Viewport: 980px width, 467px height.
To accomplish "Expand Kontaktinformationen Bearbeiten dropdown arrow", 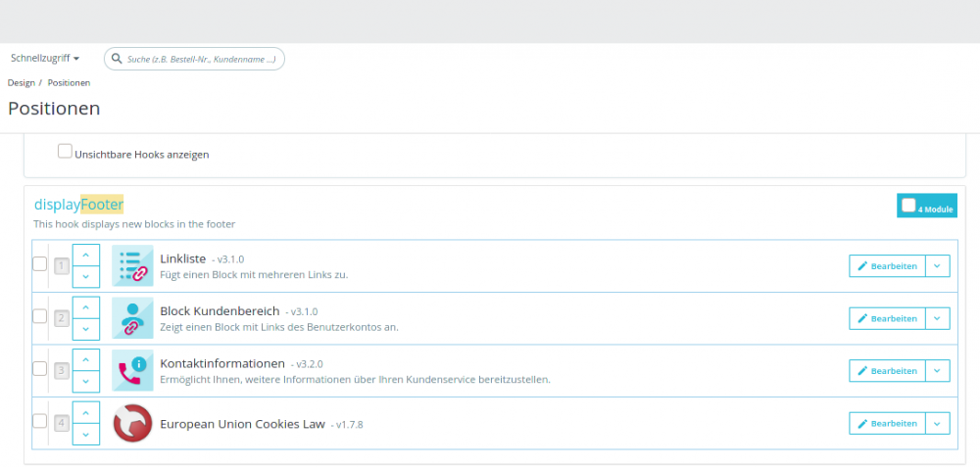I will pyautogui.click(x=937, y=371).
